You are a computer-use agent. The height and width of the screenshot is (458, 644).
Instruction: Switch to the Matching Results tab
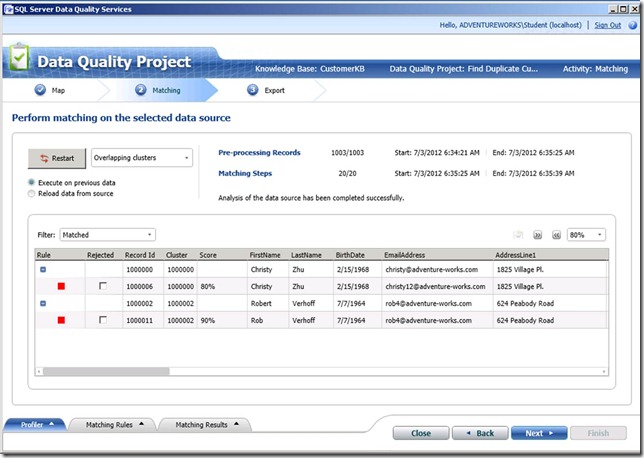[x=207, y=425]
